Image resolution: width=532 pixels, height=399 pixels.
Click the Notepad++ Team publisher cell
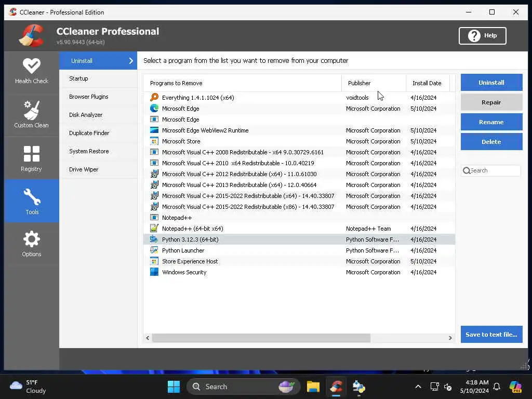[x=368, y=229]
